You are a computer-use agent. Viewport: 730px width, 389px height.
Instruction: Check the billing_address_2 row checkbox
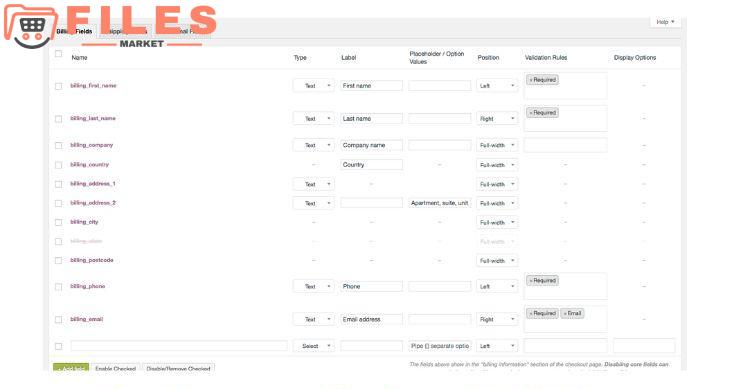coord(58,203)
